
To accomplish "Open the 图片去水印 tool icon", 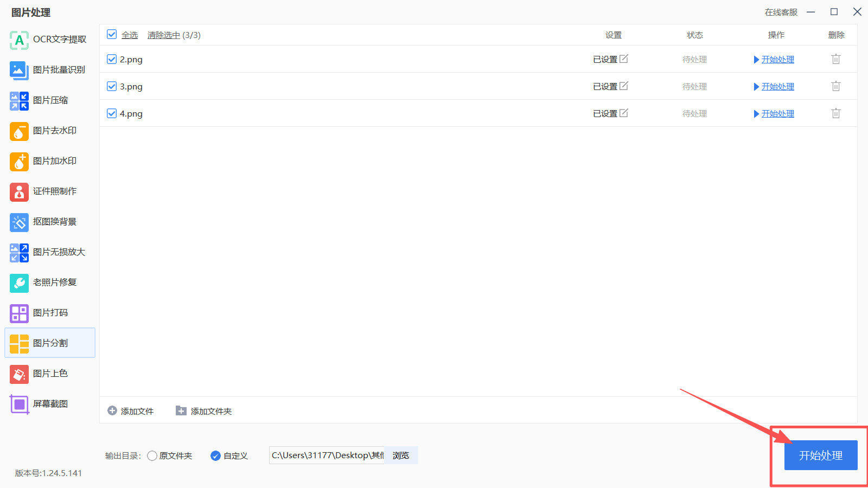I will (19, 131).
